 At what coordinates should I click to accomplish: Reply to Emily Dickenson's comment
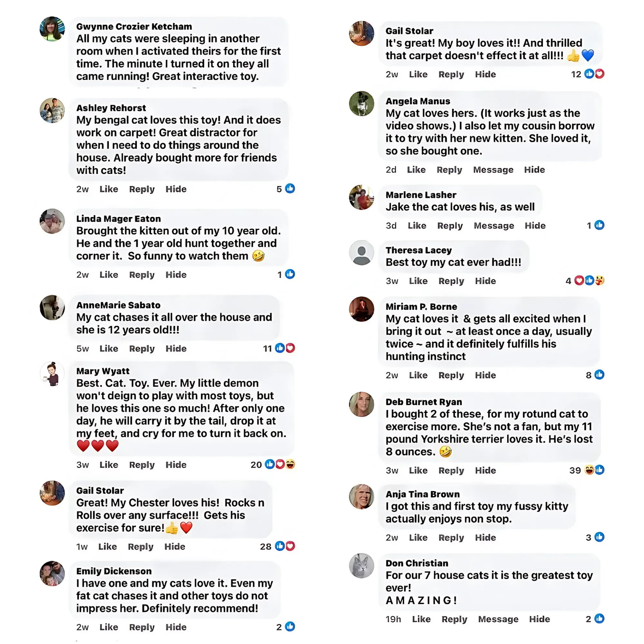click(142, 627)
